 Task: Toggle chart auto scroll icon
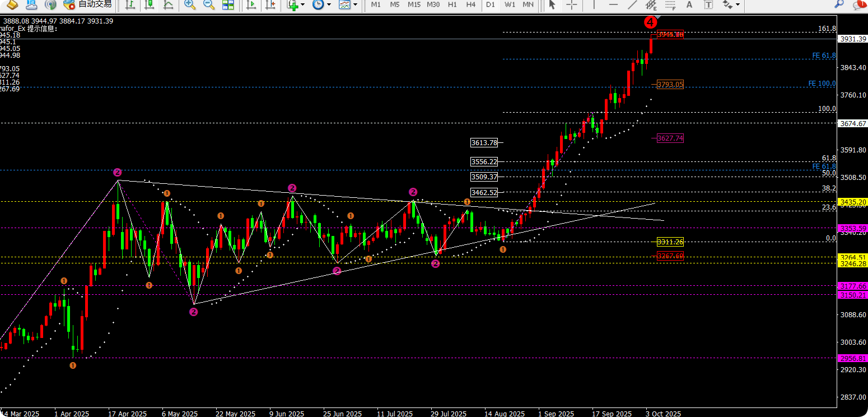pos(251,4)
